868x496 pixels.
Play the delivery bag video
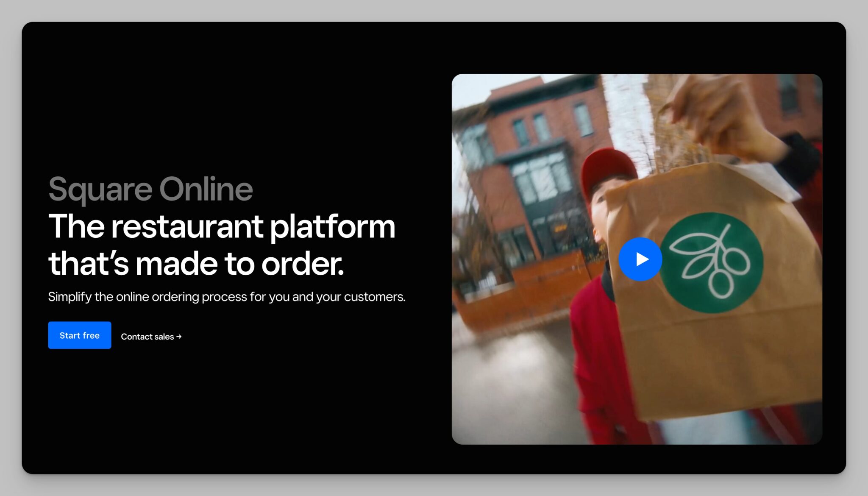coord(640,259)
